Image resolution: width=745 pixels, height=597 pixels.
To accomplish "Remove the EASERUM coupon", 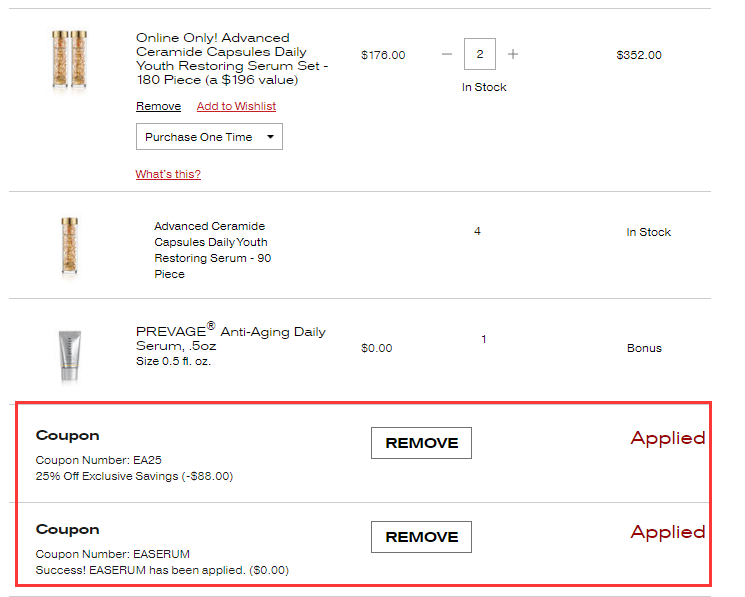I will (x=421, y=537).
